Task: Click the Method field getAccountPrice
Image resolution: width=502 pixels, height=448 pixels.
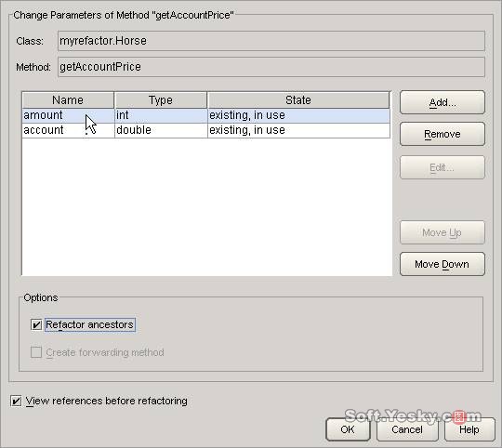Action: coord(271,67)
